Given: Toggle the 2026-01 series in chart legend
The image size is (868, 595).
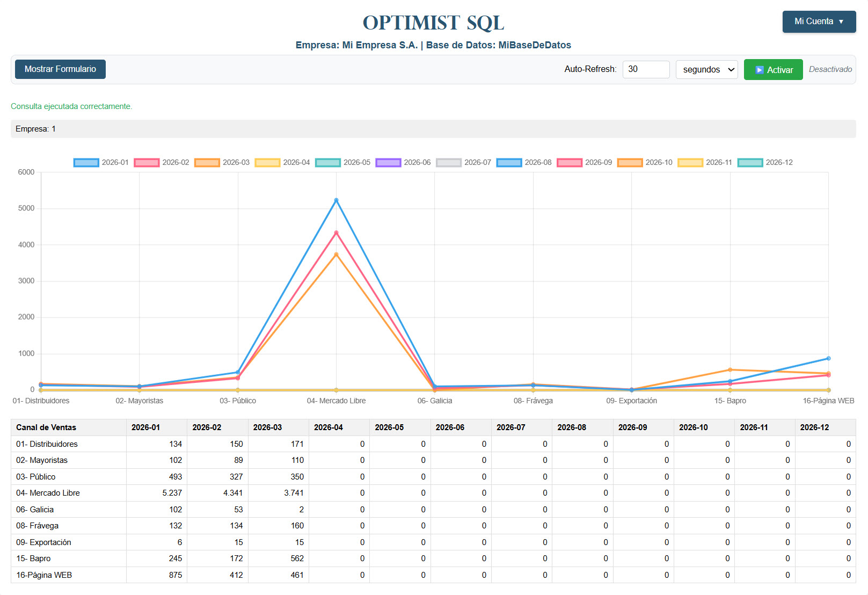Looking at the screenshot, I should [x=101, y=163].
